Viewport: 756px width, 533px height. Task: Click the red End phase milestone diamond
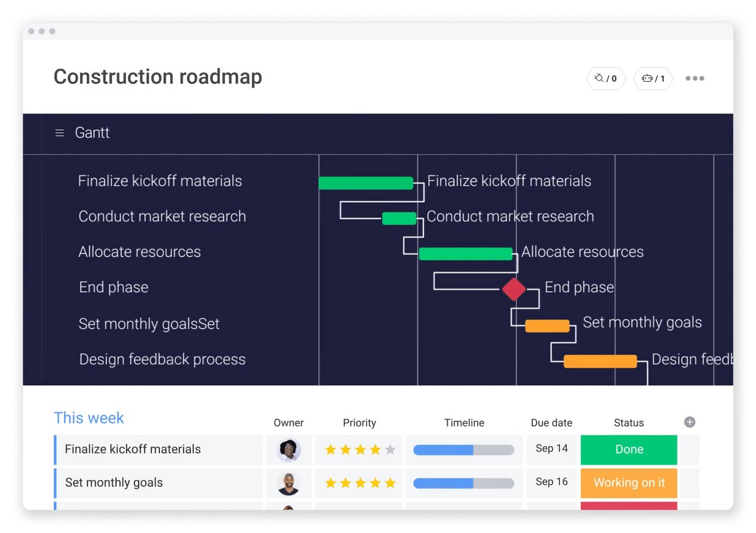[x=514, y=289]
